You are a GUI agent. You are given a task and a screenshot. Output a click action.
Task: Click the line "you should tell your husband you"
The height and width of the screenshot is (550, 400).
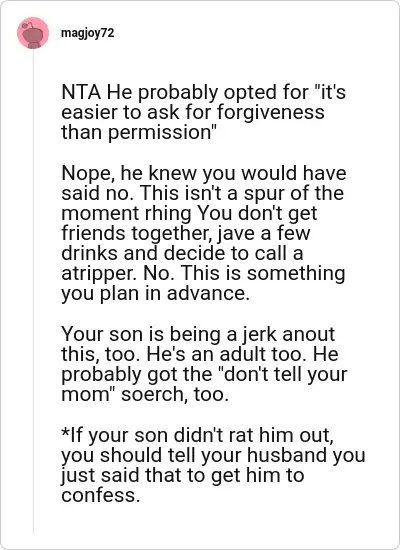coord(213,455)
